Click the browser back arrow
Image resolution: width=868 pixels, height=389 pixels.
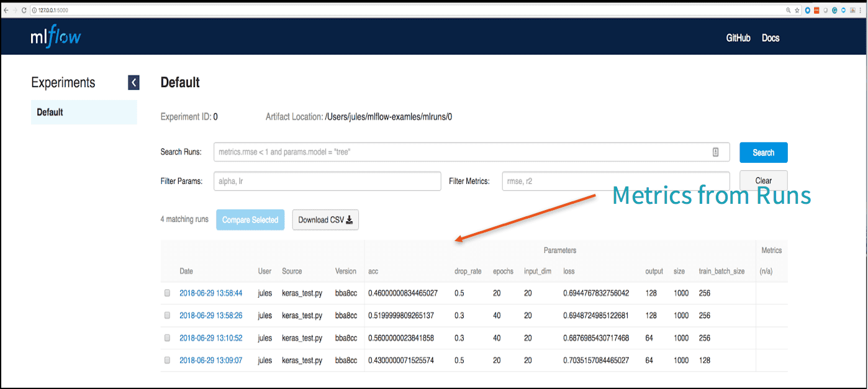pyautogui.click(x=6, y=10)
